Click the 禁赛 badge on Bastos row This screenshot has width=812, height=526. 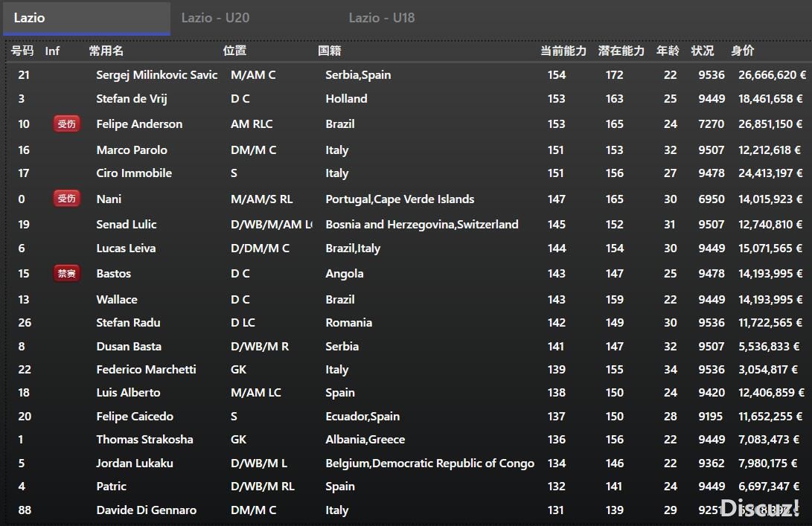(x=67, y=273)
